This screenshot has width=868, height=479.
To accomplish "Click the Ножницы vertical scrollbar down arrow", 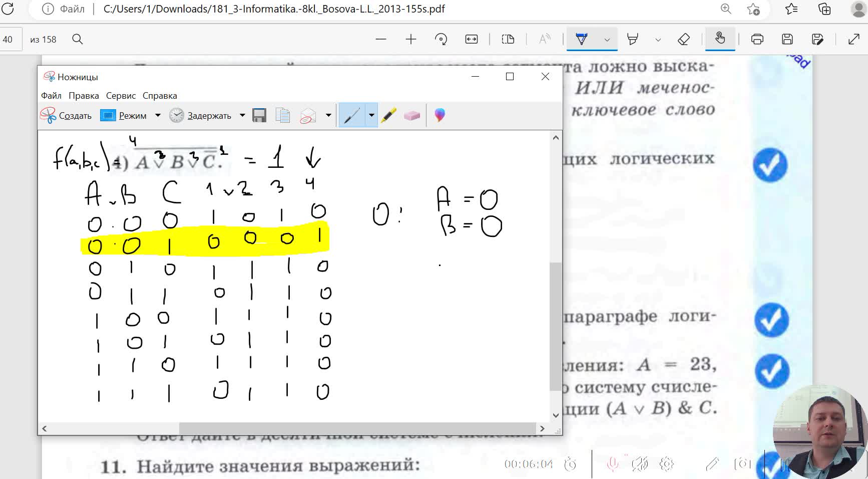I will (x=556, y=415).
